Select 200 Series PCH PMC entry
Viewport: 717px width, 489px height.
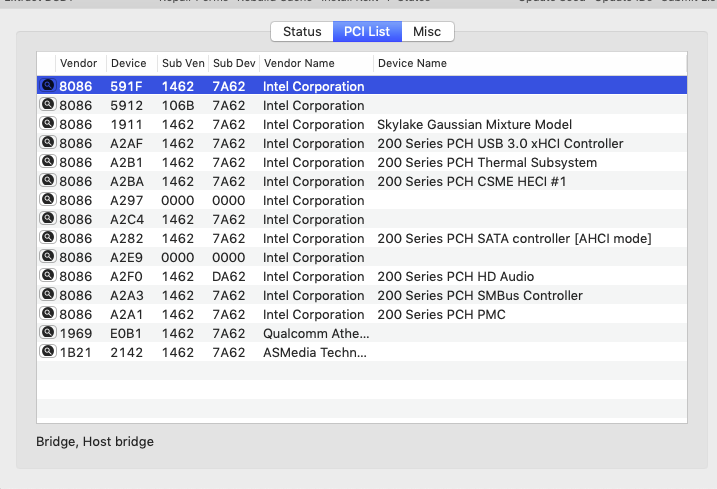(441, 314)
